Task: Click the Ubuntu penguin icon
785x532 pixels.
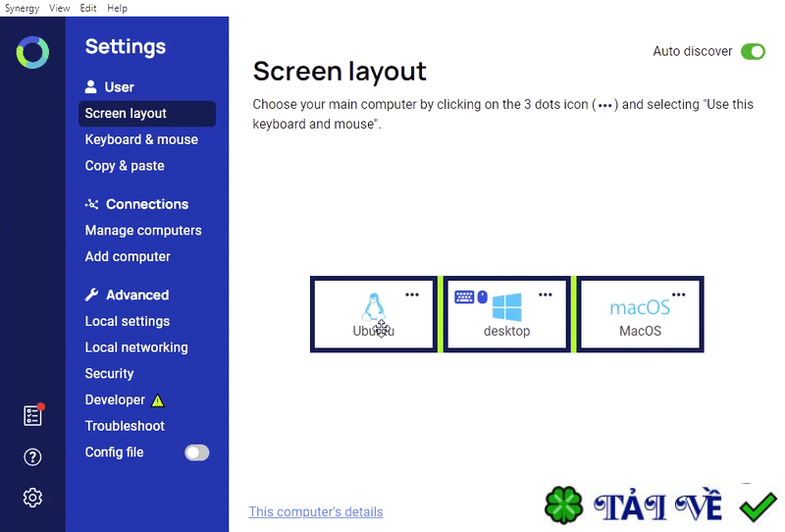Action: (374, 306)
